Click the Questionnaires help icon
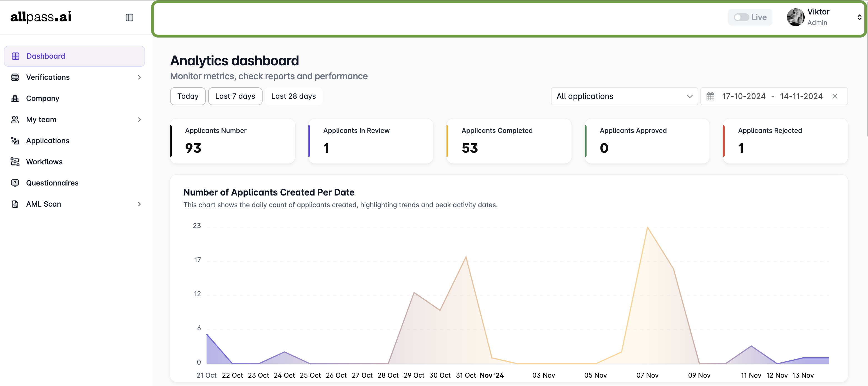 pos(15,183)
